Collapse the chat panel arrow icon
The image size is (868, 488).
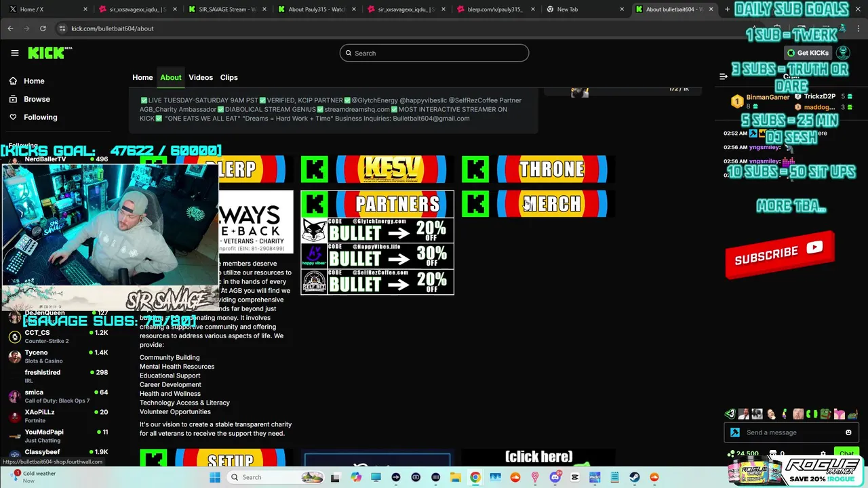click(723, 77)
